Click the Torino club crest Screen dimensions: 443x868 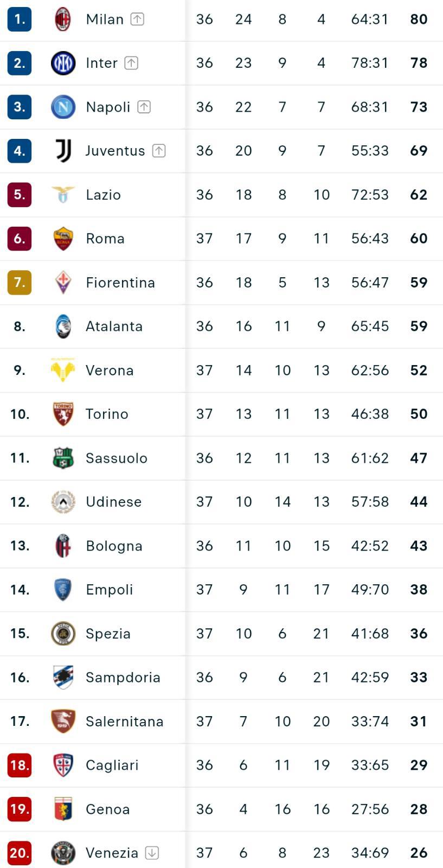[x=63, y=414]
